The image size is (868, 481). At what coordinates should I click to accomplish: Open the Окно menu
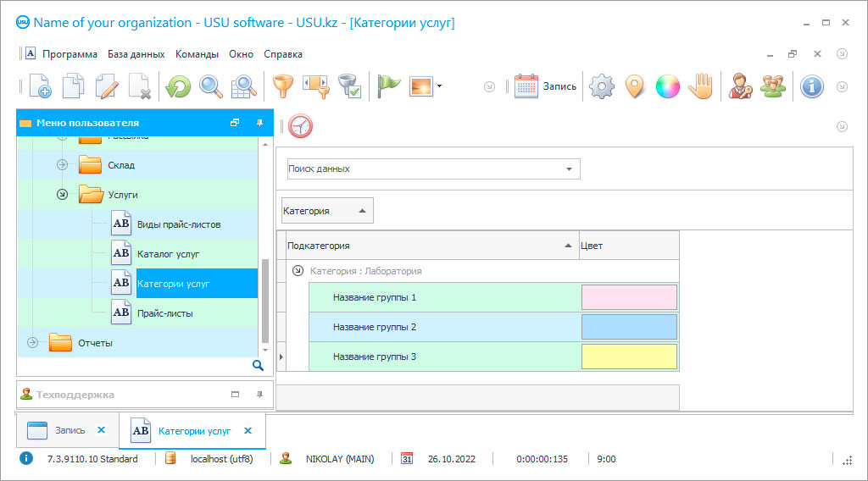[x=242, y=54]
